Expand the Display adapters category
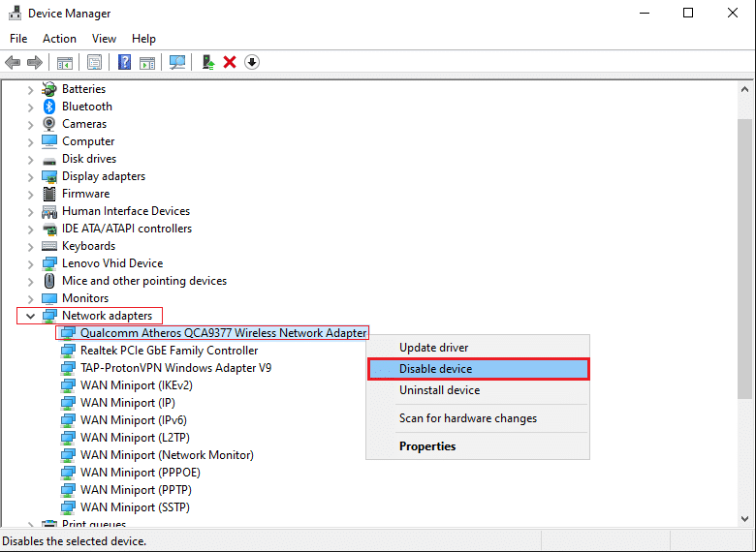 [30, 176]
